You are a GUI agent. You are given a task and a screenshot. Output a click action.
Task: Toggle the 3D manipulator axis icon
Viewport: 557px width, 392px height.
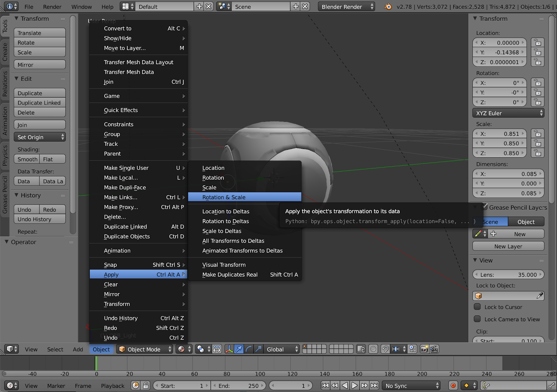pyautogui.click(x=229, y=349)
